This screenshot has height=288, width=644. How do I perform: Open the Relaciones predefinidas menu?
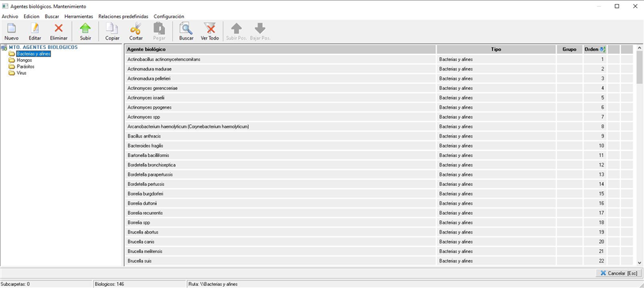point(123,16)
